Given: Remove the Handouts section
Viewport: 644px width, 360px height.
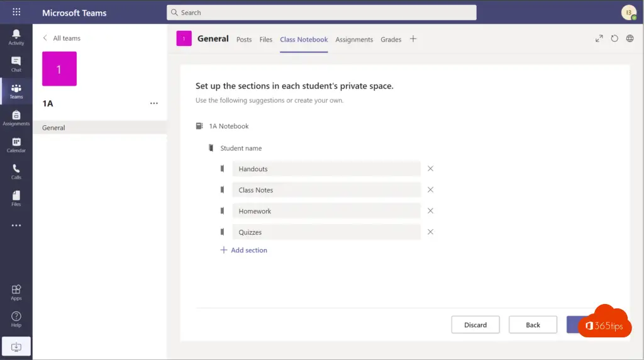Looking at the screenshot, I should point(430,169).
